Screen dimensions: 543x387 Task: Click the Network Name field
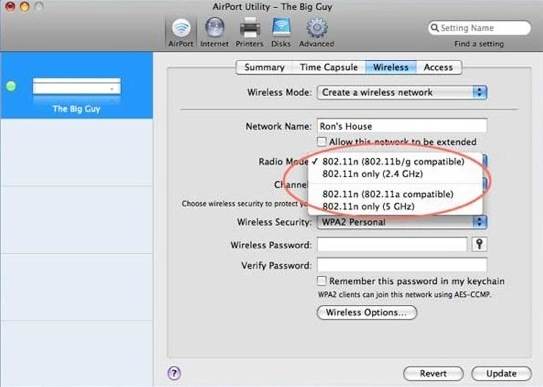point(402,126)
